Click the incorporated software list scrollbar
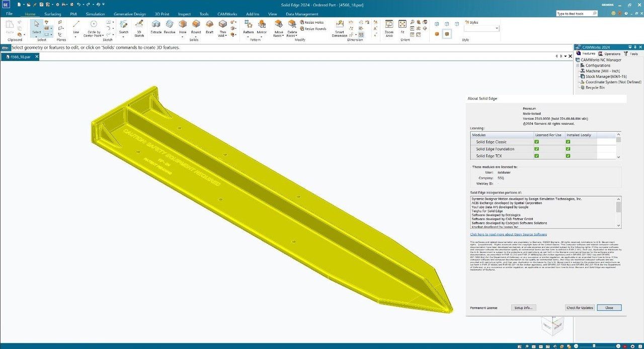644x349 pixels. 618,212
